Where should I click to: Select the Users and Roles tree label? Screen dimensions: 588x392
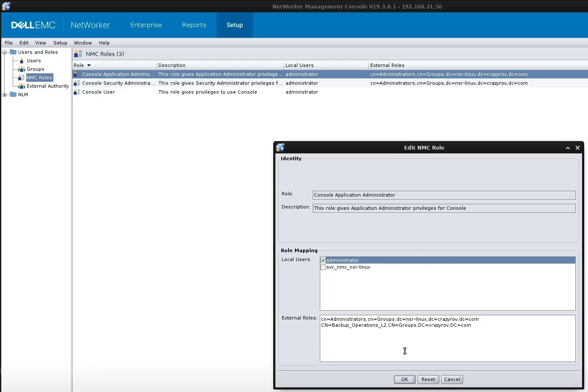pyautogui.click(x=38, y=52)
